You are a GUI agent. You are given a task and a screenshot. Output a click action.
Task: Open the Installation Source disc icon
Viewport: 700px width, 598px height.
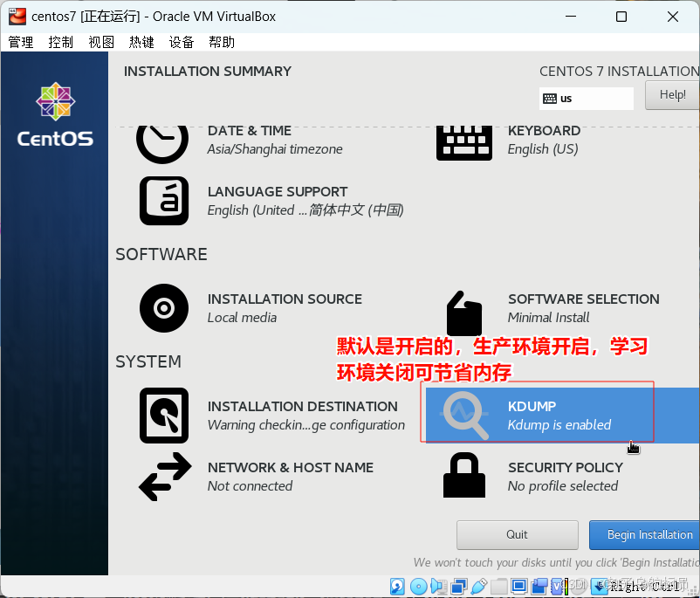164,308
